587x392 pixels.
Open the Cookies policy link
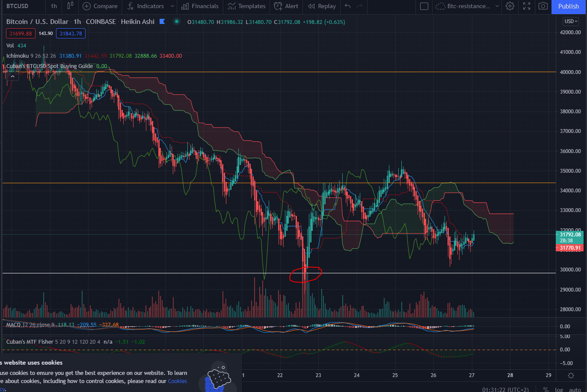click(178, 381)
